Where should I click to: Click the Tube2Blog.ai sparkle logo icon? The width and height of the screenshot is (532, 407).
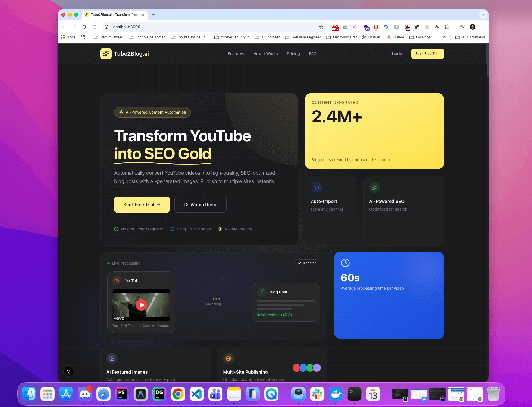tap(106, 54)
